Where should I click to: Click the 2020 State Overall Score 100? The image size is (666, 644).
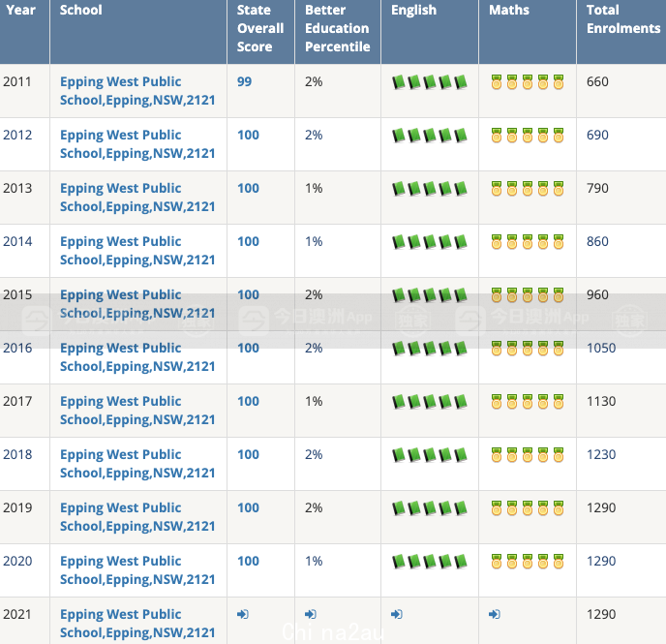point(248,561)
